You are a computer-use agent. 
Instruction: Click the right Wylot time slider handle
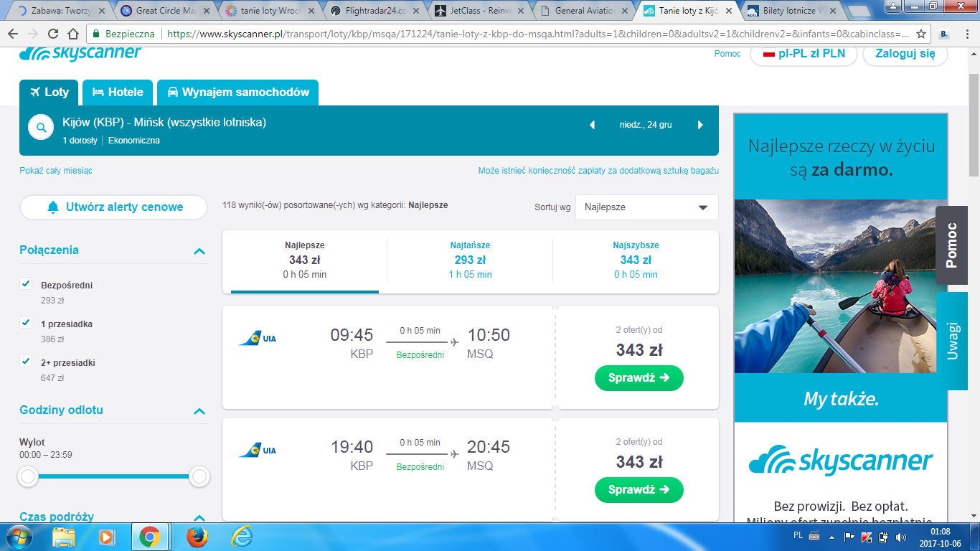(x=199, y=476)
